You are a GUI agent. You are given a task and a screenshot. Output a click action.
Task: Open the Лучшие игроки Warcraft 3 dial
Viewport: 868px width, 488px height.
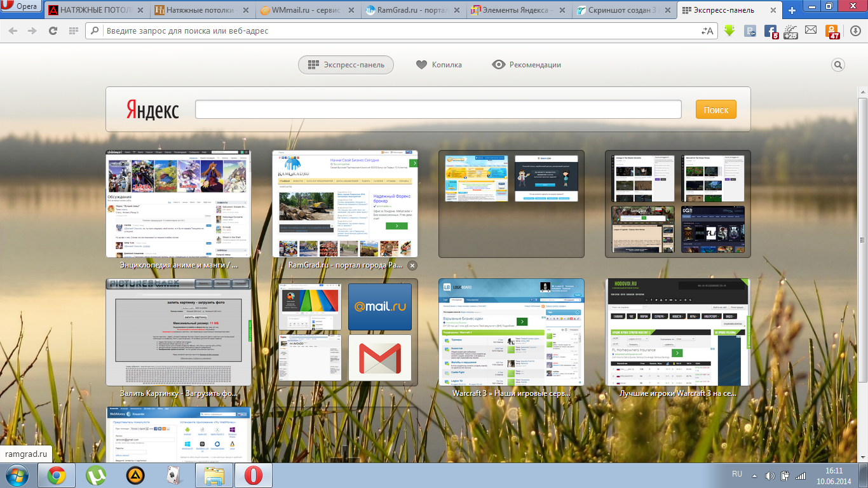point(678,332)
